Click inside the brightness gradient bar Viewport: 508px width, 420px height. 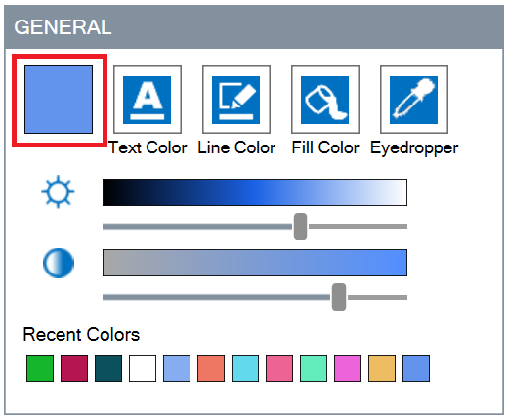click(x=255, y=192)
